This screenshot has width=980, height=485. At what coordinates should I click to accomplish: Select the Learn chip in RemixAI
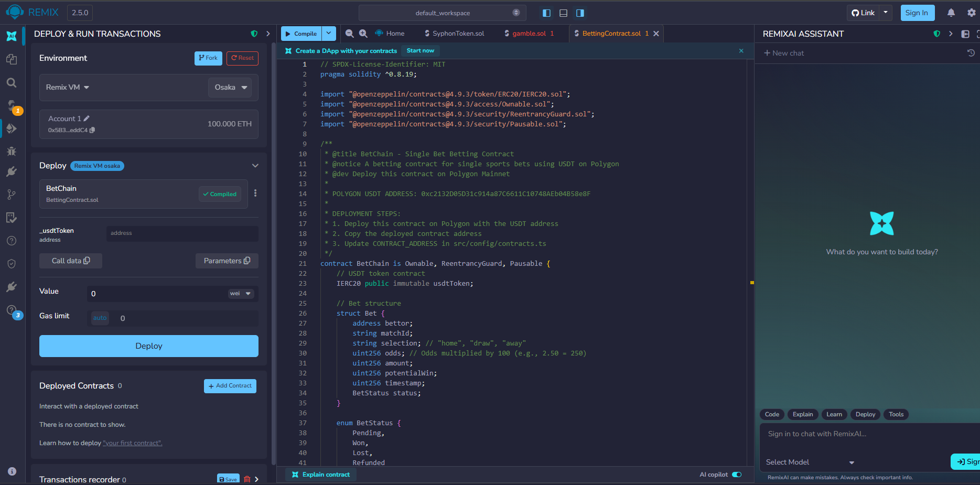[x=834, y=414]
